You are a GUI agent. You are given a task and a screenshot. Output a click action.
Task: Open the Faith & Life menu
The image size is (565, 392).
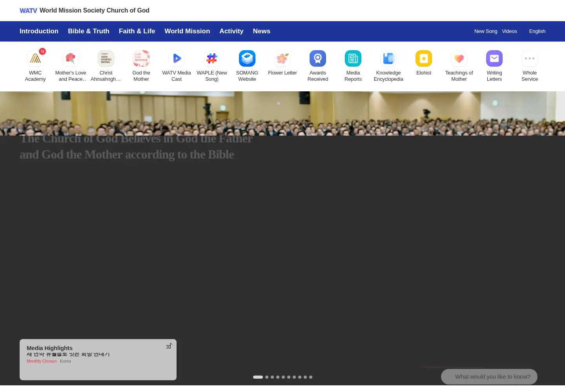137,31
